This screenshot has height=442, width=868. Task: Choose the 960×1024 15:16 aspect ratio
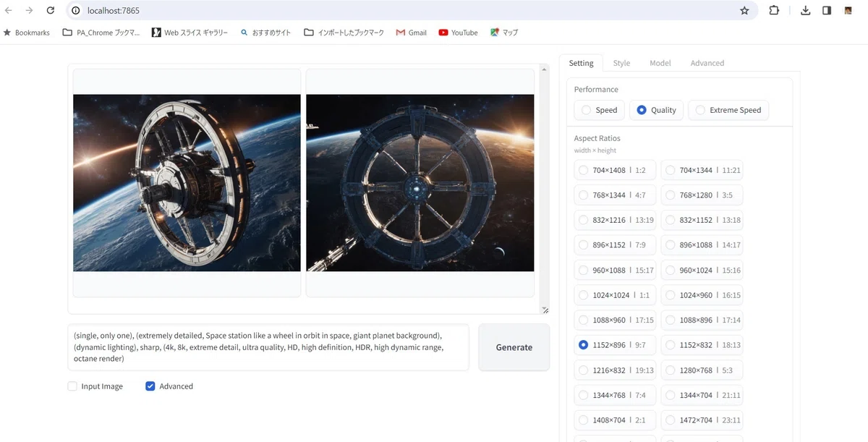point(702,271)
